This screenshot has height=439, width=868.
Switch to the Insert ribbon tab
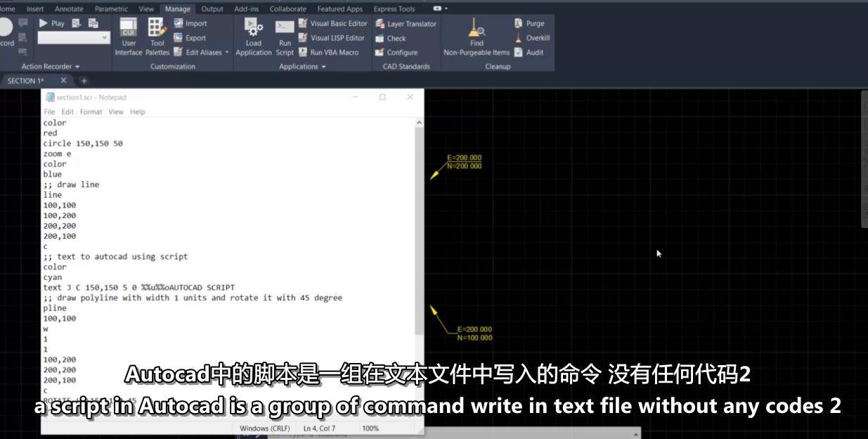pos(34,8)
